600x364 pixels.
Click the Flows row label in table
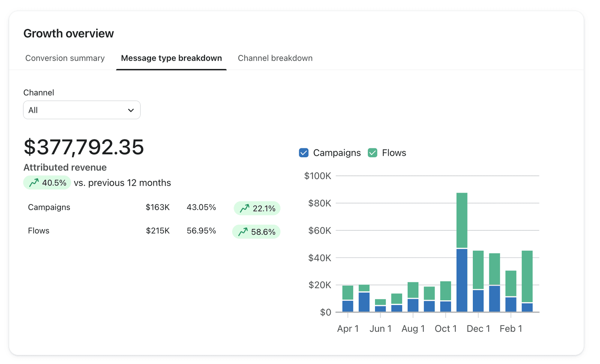click(x=39, y=231)
